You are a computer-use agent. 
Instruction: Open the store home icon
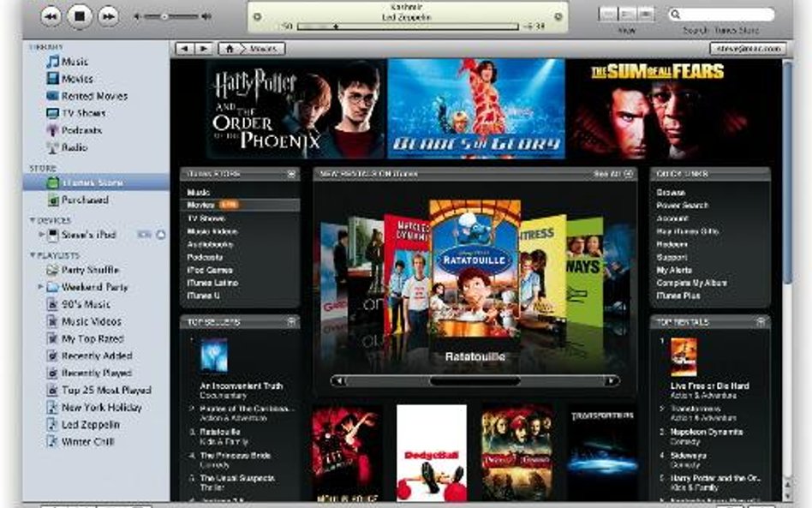(x=230, y=49)
